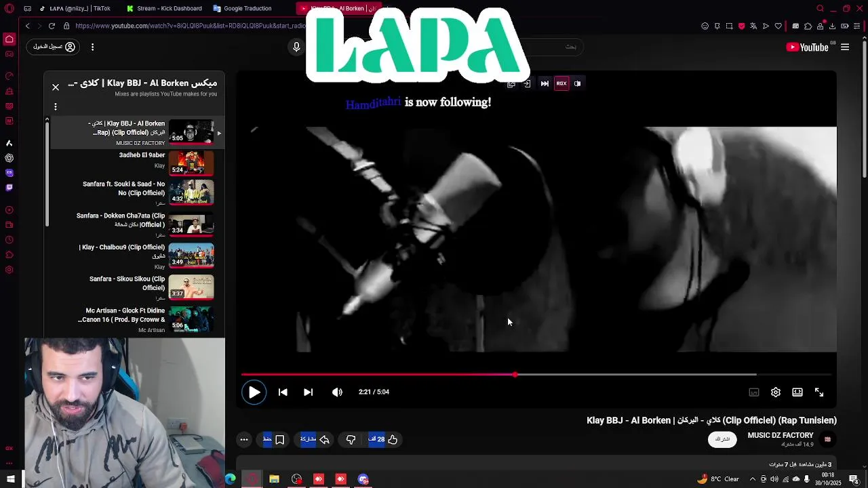This screenshot has width=868, height=488.
Task: Open browser extensions cube icon
Action: click(808, 26)
